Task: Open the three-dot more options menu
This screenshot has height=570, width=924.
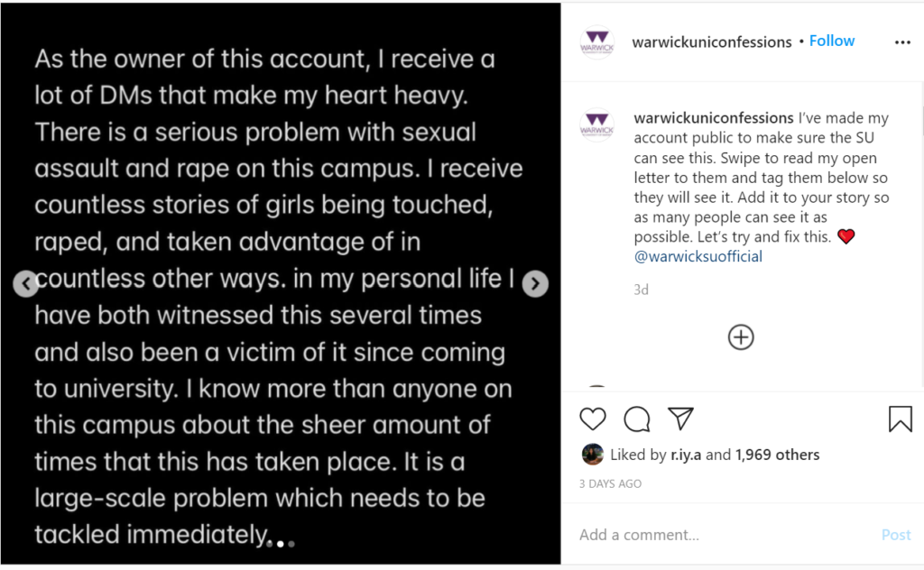Action: (902, 42)
